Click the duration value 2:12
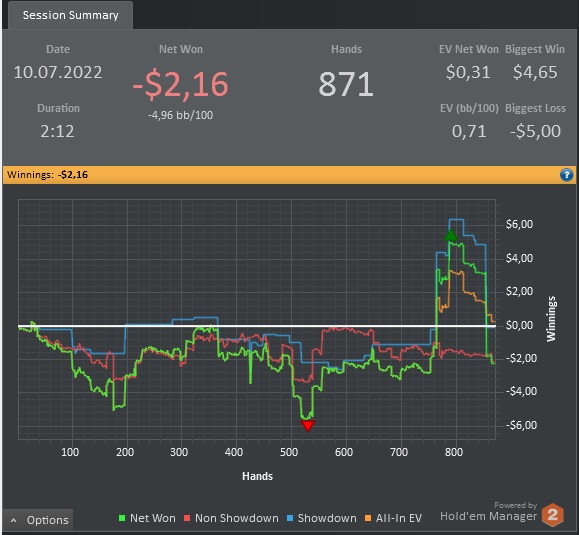The image size is (579, 535). tap(57, 131)
